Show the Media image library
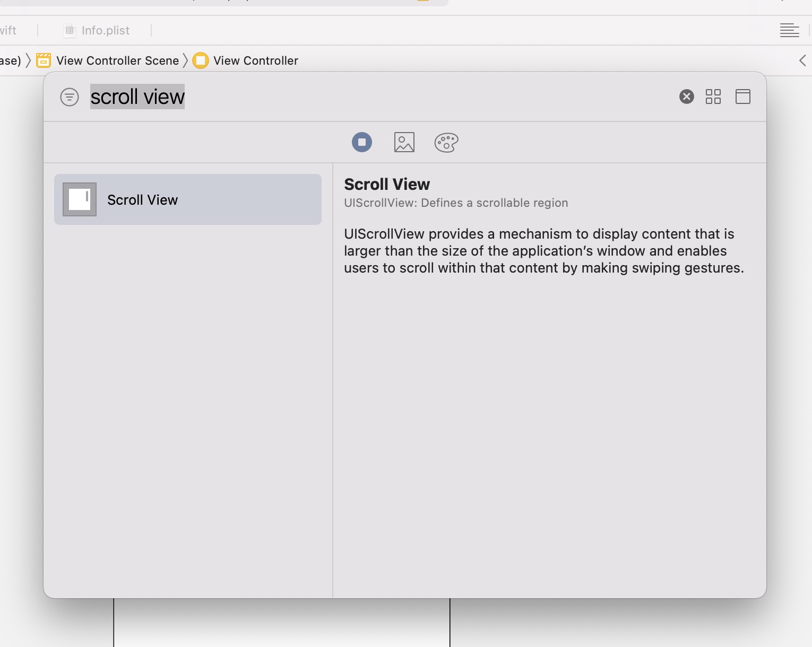The height and width of the screenshot is (647, 812). click(x=404, y=142)
